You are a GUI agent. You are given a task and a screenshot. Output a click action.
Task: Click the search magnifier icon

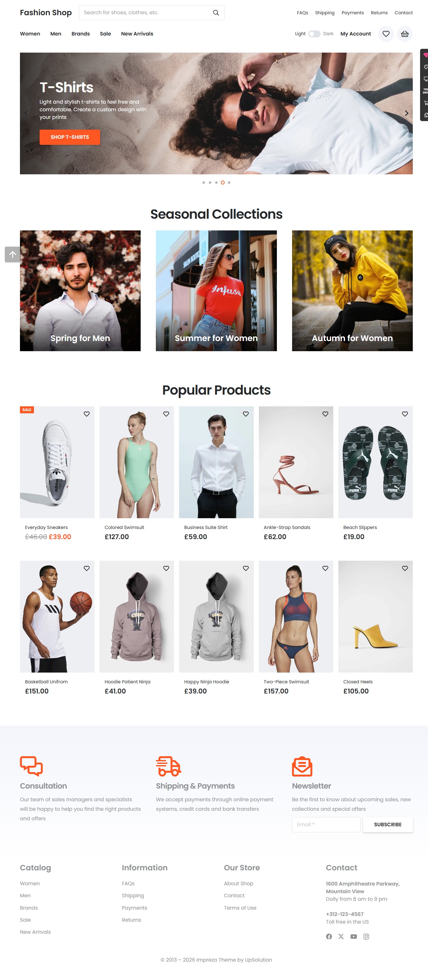216,13
